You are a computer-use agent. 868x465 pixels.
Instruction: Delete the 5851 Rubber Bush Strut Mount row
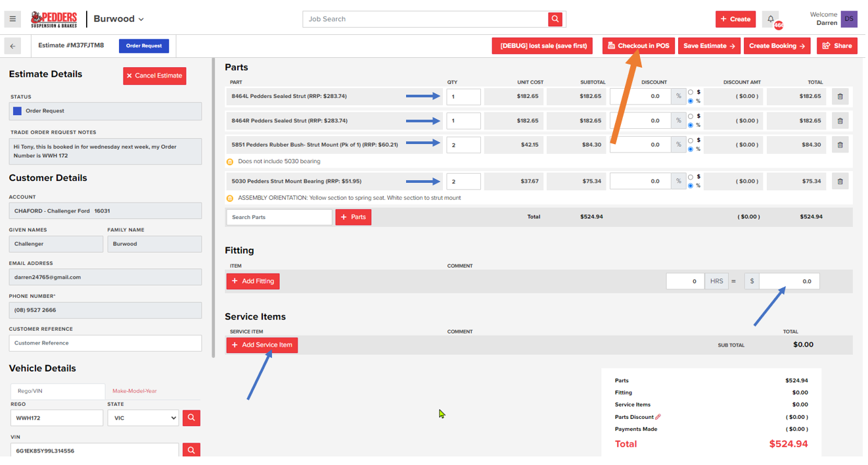click(x=840, y=145)
